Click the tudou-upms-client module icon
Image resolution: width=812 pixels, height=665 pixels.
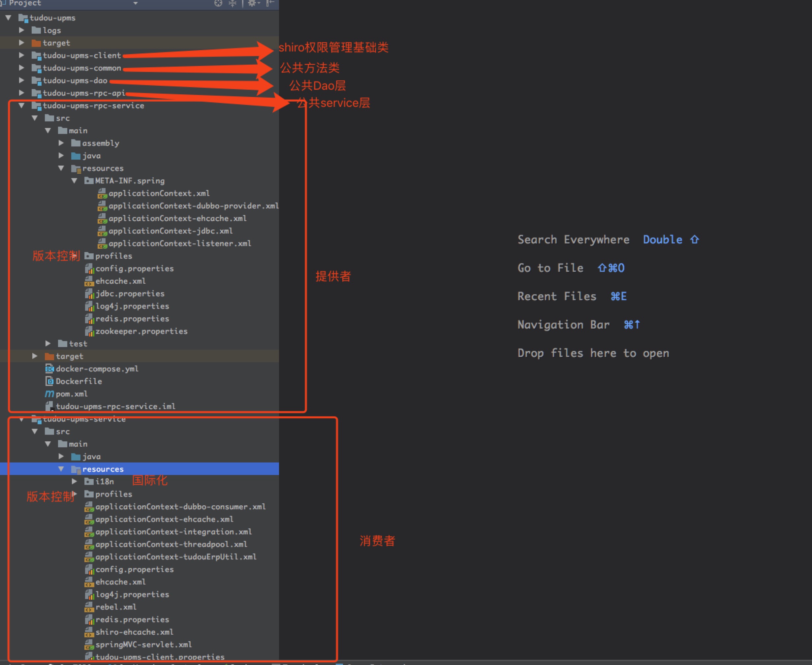pos(36,55)
